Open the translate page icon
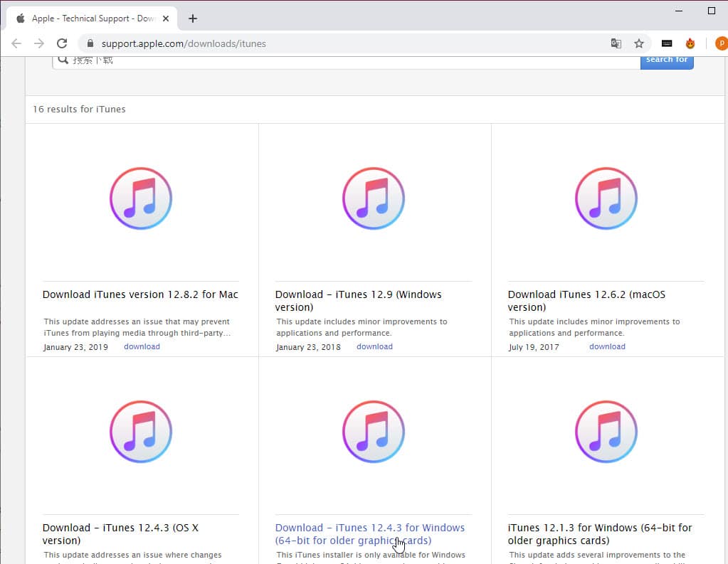Viewport: 728px width, 564px height. coord(616,43)
